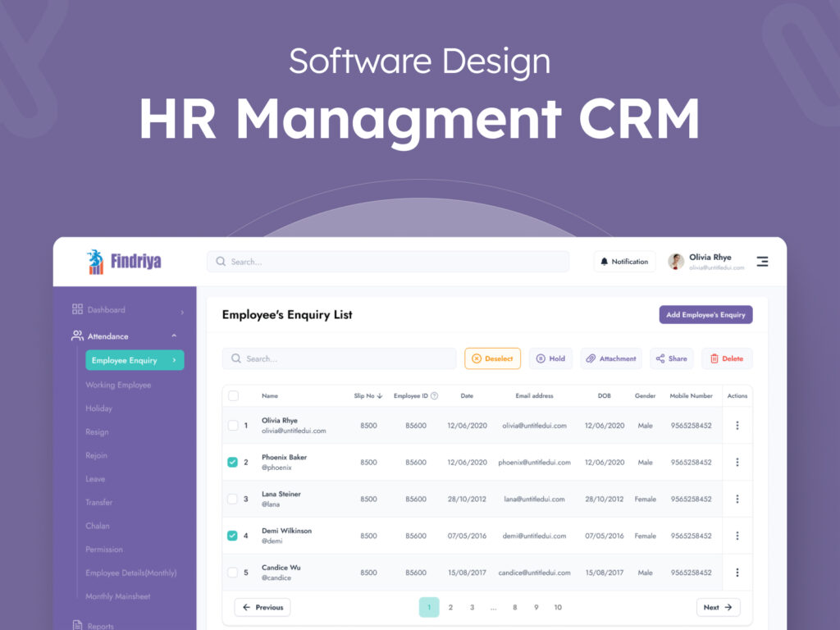This screenshot has height=630, width=840.
Task: Click the Employee ID help icon
Action: pyautogui.click(x=434, y=396)
